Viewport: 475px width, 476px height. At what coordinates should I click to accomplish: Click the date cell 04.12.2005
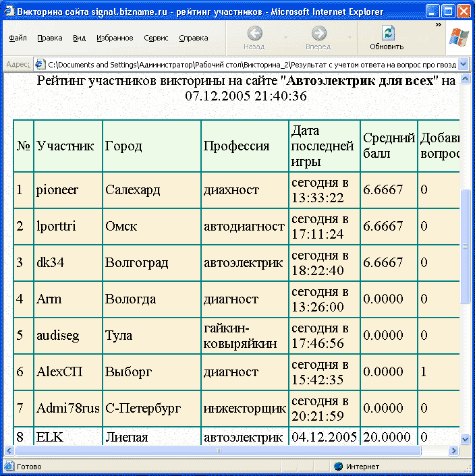tap(324, 437)
